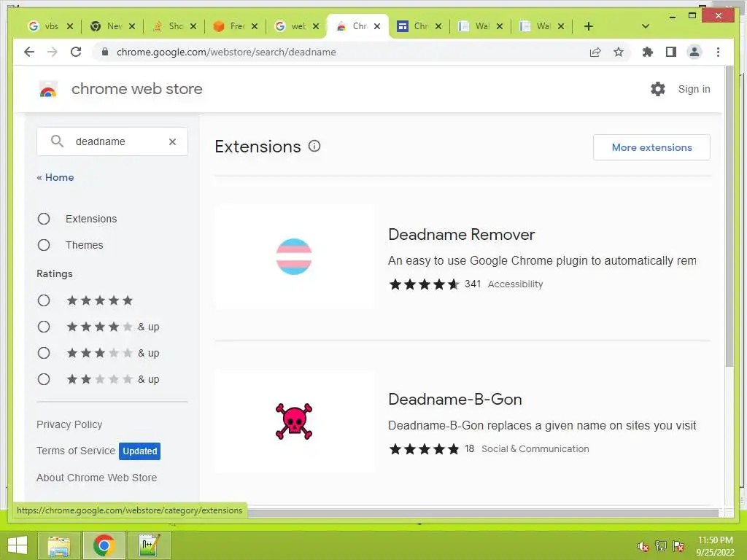Filter by two stars & up

coord(44,379)
